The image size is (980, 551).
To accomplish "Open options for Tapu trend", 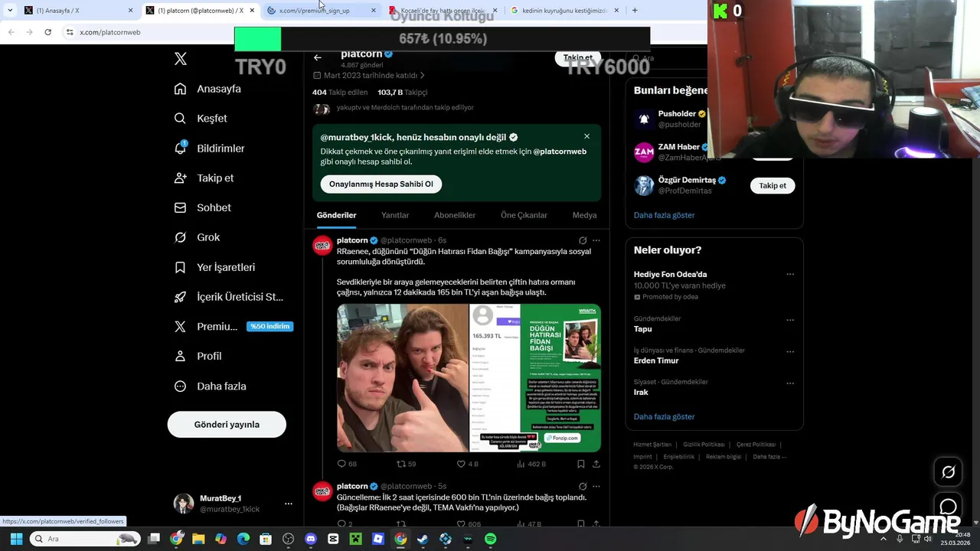I will (x=790, y=320).
